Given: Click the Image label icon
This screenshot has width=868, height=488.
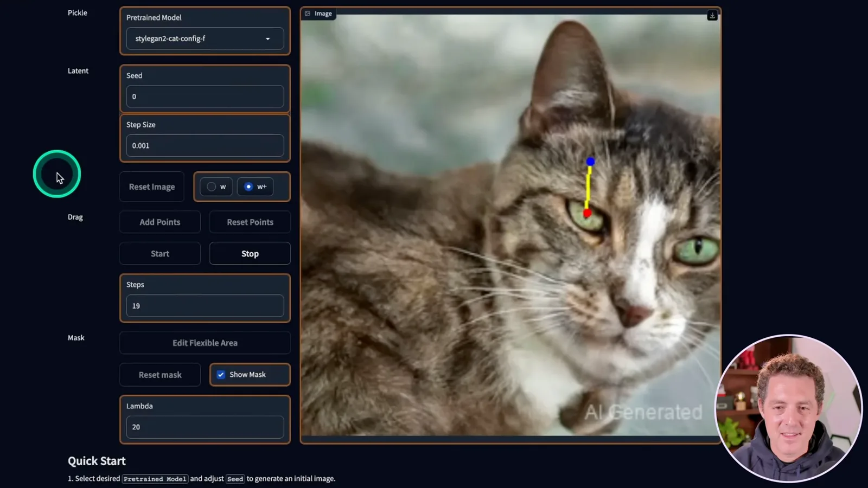Looking at the screenshot, I should pyautogui.click(x=308, y=14).
